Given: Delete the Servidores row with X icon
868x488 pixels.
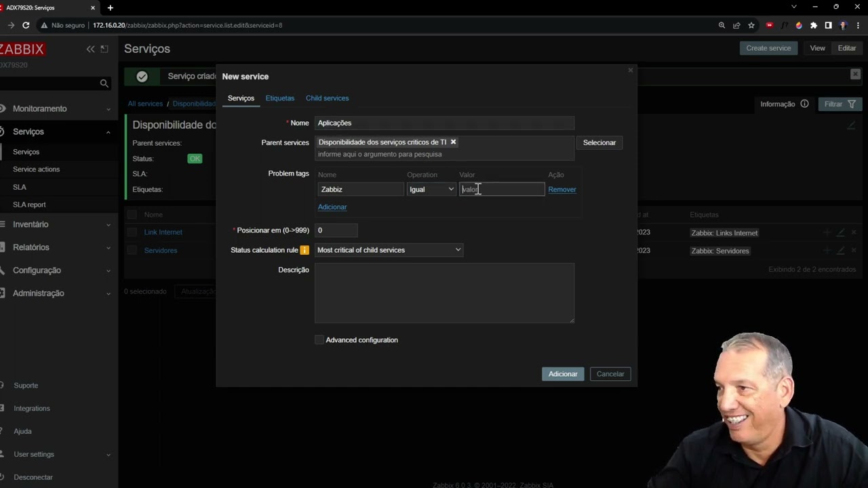Looking at the screenshot, I should coord(854,251).
